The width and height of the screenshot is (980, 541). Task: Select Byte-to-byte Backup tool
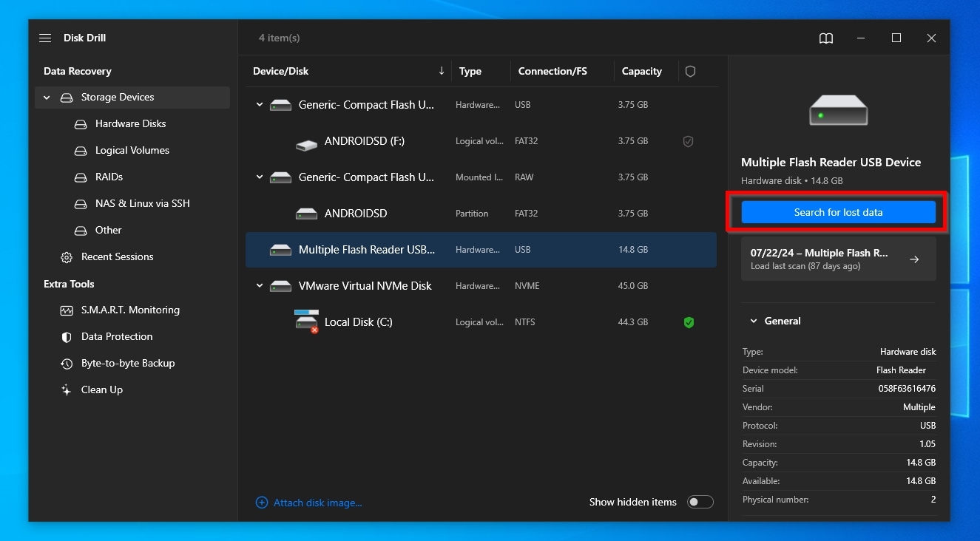pyautogui.click(x=127, y=364)
